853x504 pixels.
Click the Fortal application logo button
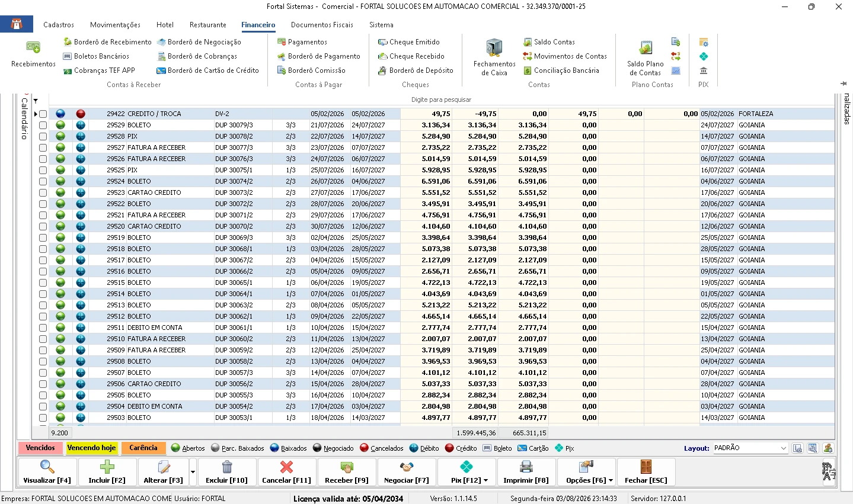point(17,24)
